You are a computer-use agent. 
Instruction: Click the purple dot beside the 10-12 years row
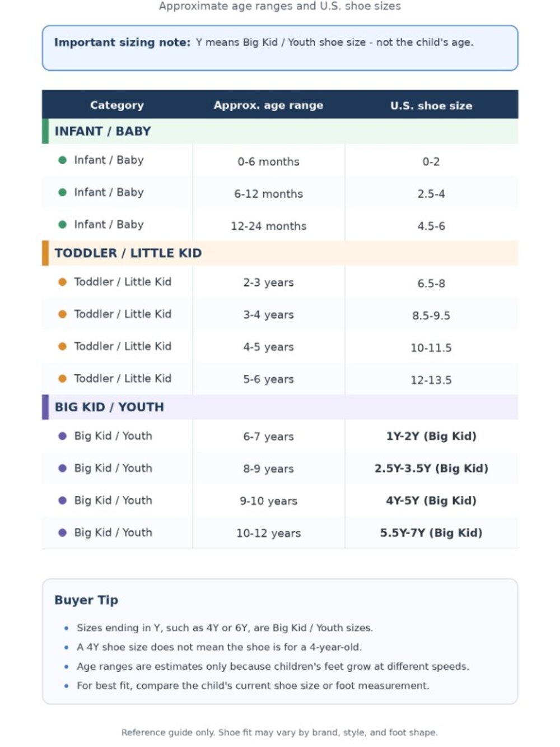click(63, 533)
